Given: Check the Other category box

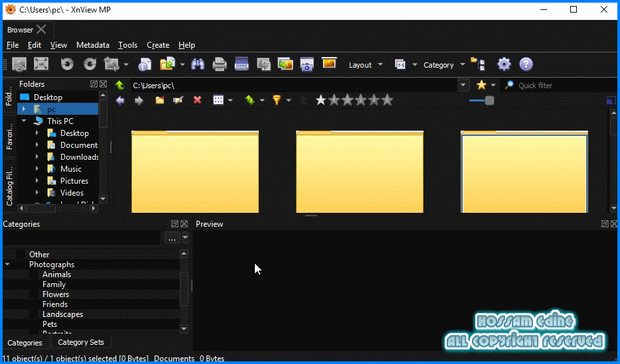Looking at the screenshot, I should 21,254.
